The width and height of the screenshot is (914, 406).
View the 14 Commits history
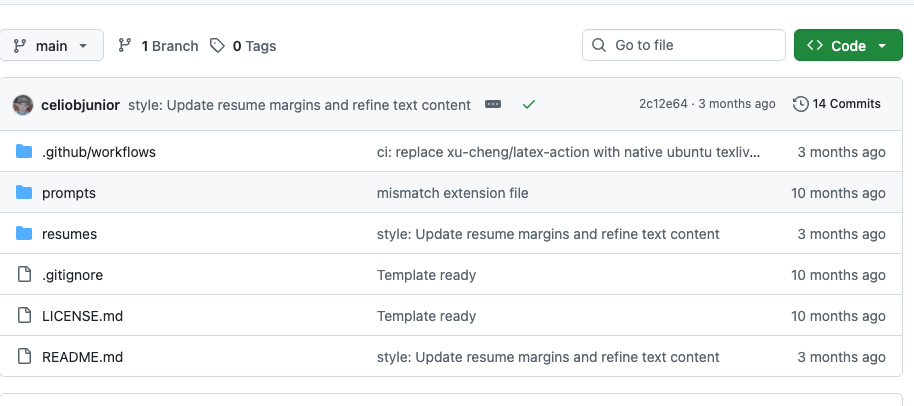click(x=837, y=104)
